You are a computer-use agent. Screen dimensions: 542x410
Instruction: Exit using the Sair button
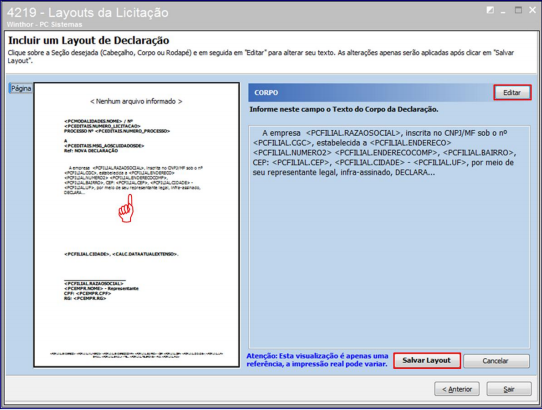coord(509,389)
